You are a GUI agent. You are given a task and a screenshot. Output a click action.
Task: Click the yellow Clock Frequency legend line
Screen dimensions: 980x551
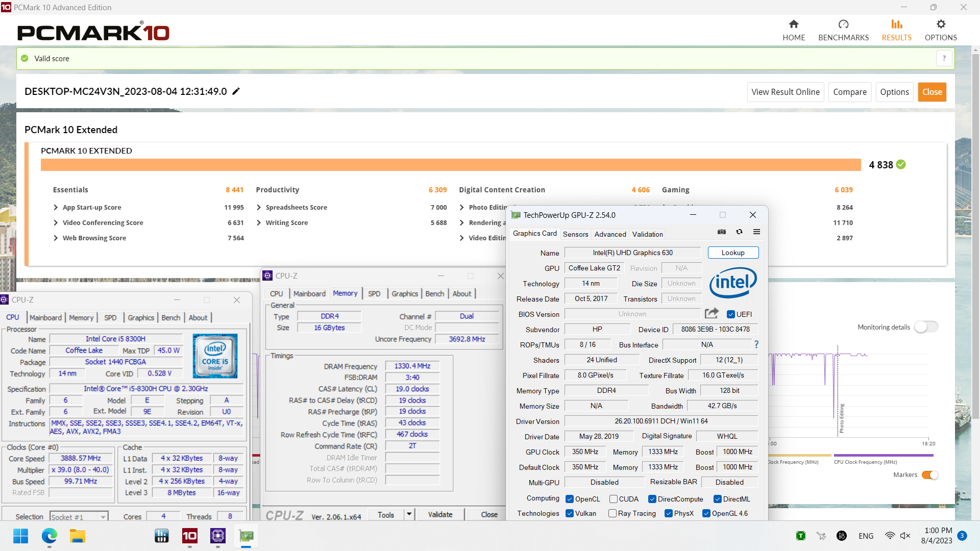[800, 455]
